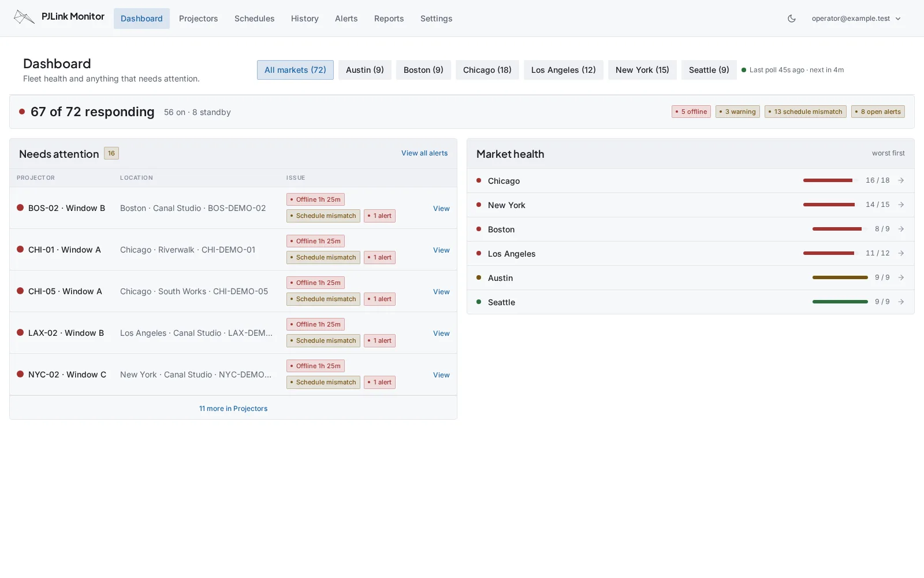View the CHI-01 Window A projector
The width and height of the screenshot is (924, 578).
pos(441,250)
